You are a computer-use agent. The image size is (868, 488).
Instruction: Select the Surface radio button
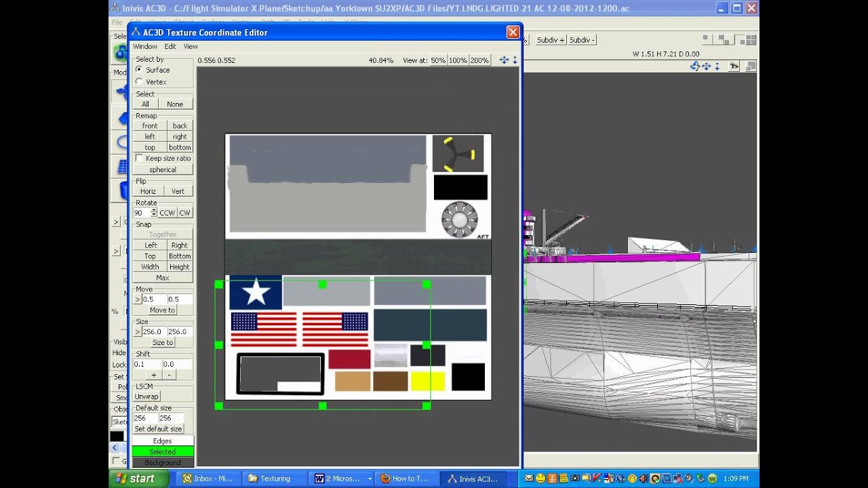(x=139, y=70)
